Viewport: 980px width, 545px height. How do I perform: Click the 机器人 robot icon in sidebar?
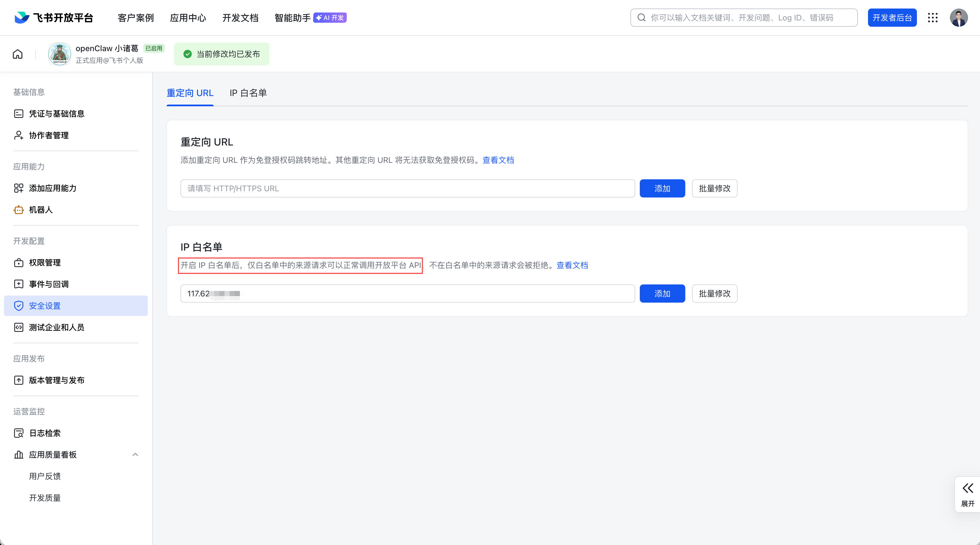coord(19,209)
